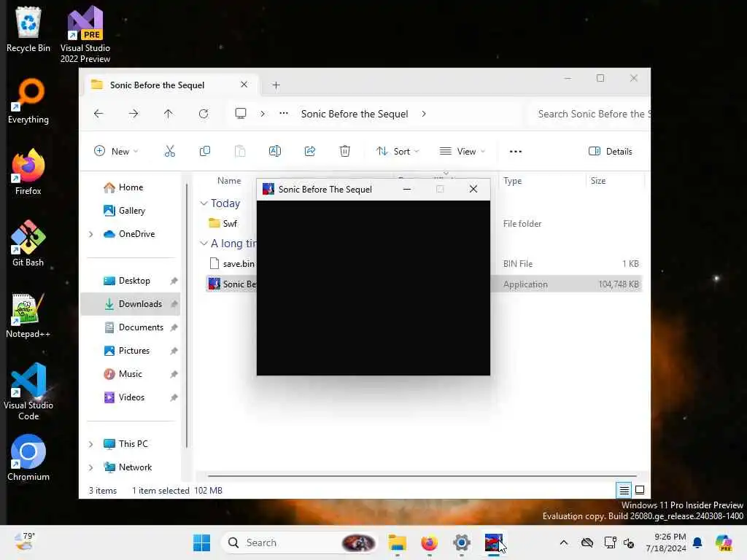This screenshot has width=747, height=560.
Task: Open Settings gear on the taskbar
Action: (x=462, y=542)
